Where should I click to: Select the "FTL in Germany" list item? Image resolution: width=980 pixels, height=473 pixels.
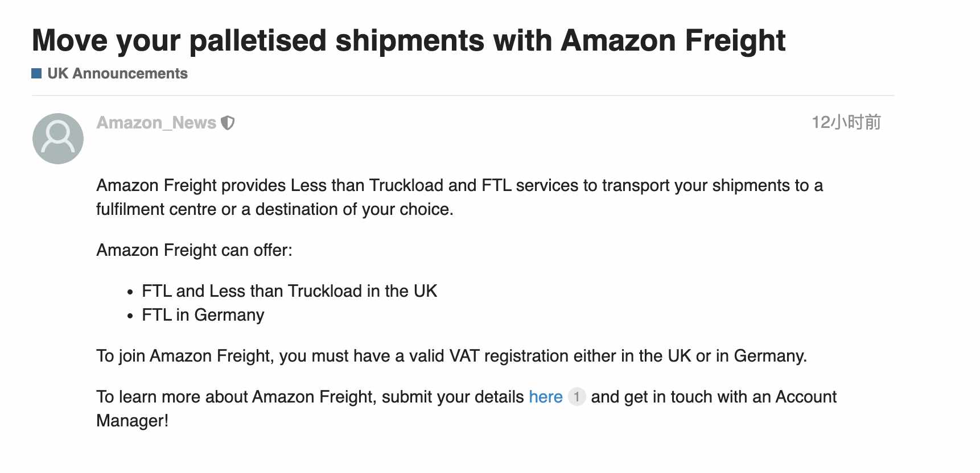click(203, 315)
